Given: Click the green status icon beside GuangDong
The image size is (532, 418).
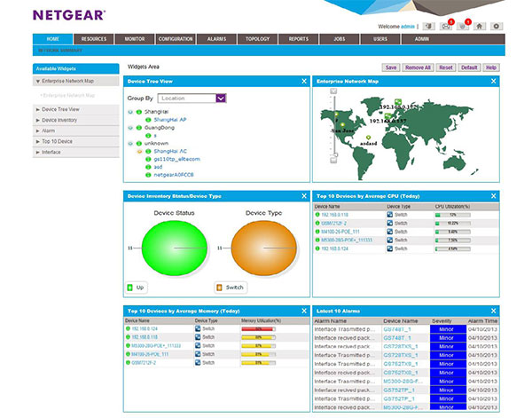Looking at the screenshot, I should coord(139,128).
